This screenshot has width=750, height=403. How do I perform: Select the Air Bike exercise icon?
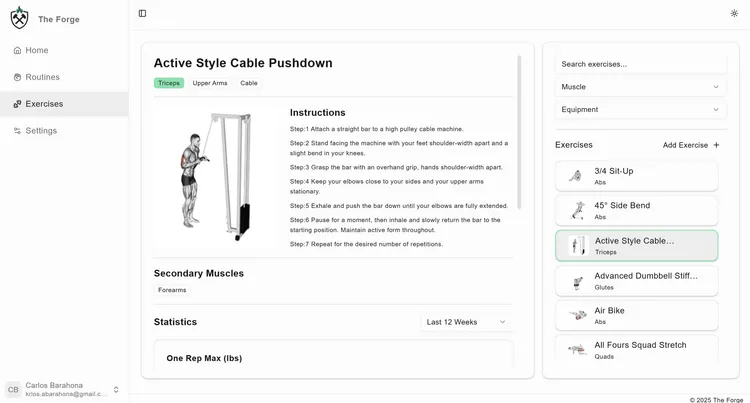577,315
